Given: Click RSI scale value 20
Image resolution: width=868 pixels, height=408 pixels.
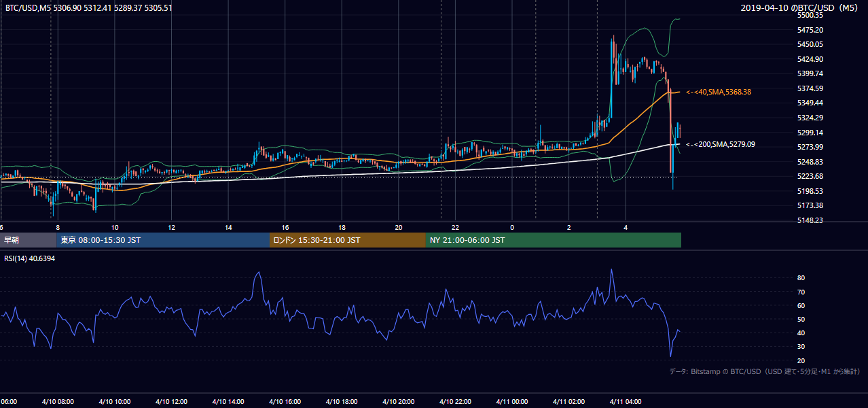Looking at the screenshot, I should point(801,360).
